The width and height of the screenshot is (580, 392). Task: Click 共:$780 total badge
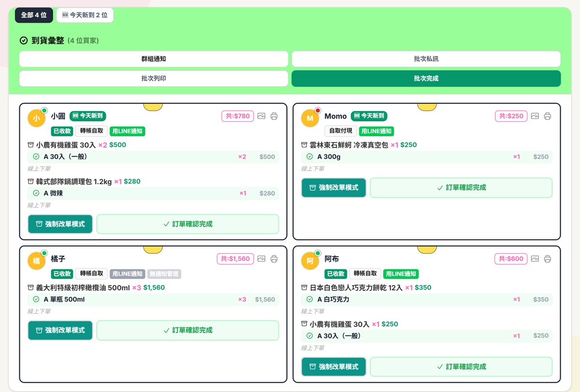click(x=238, y=116)
